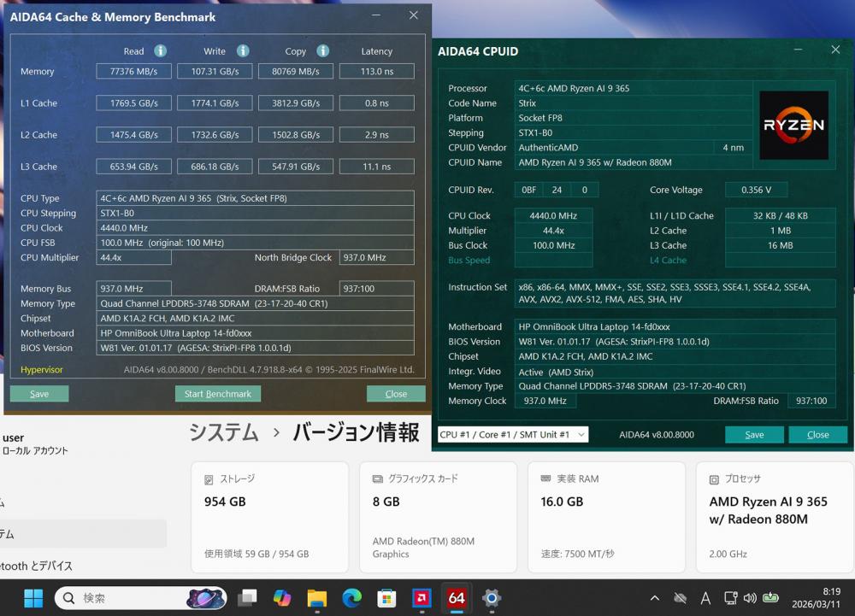855x616 pixels.
Task: Click the Copy info icon
Action: [x=323, y=51]
